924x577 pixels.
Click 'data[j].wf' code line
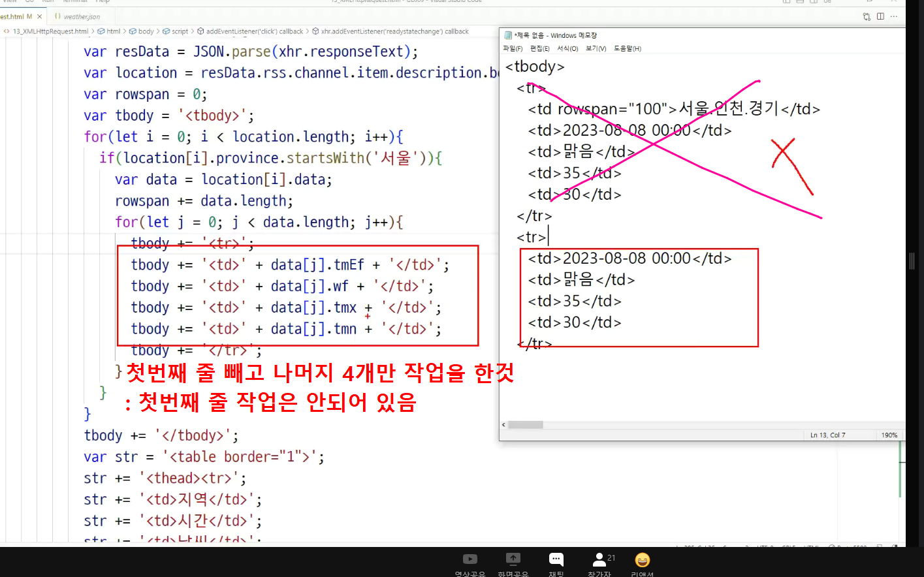click(x=282, y=287)
